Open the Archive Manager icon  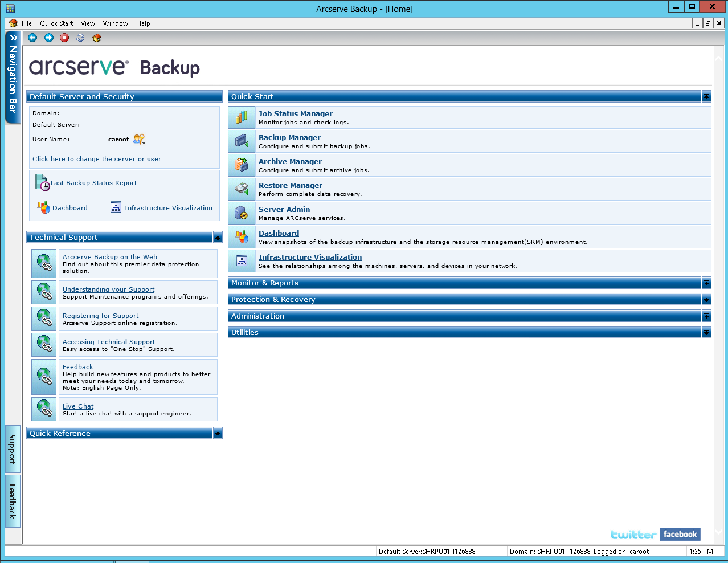point(241,165)
